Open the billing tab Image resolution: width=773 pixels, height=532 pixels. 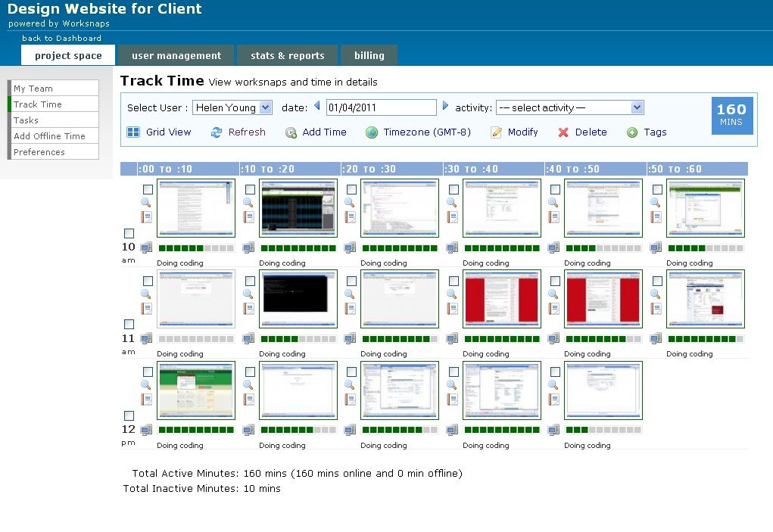(x=369, y=55)
